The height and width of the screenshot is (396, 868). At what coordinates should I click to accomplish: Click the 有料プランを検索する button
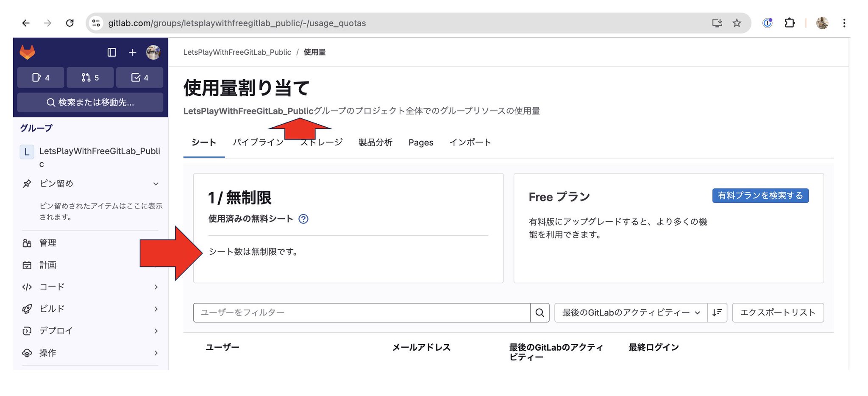760,195
